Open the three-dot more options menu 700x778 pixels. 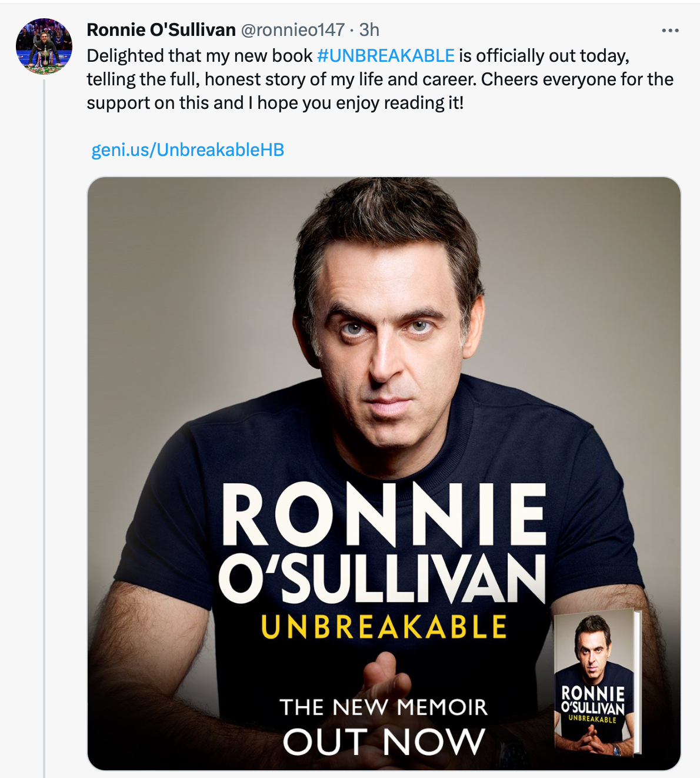[x=670, y=31]
